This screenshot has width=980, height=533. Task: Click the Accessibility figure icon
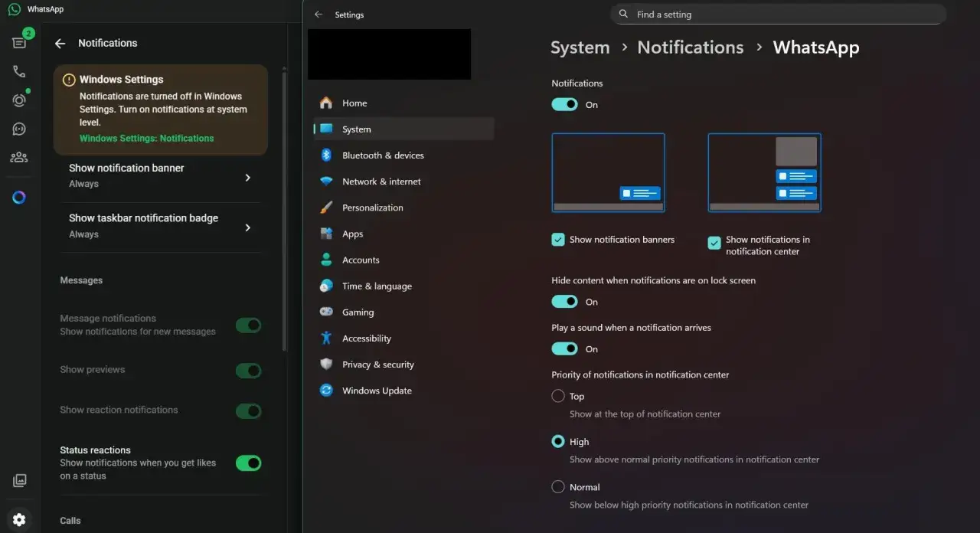coord(326,338)
